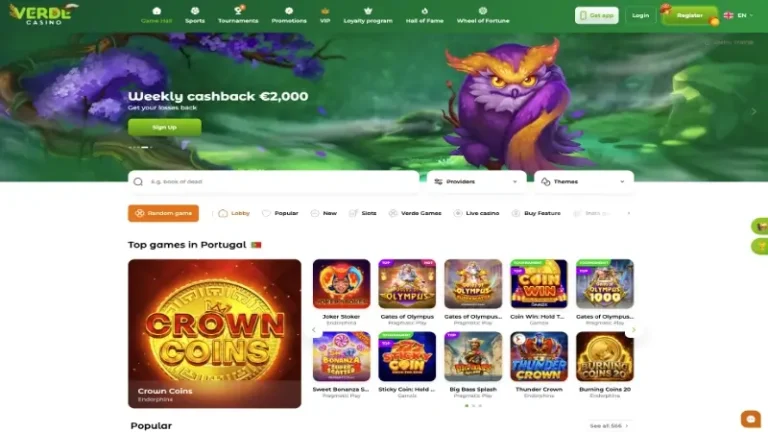Click the Sign Up banner button
This screenshot has height=432, width=768.
click(x=165, y=127)
